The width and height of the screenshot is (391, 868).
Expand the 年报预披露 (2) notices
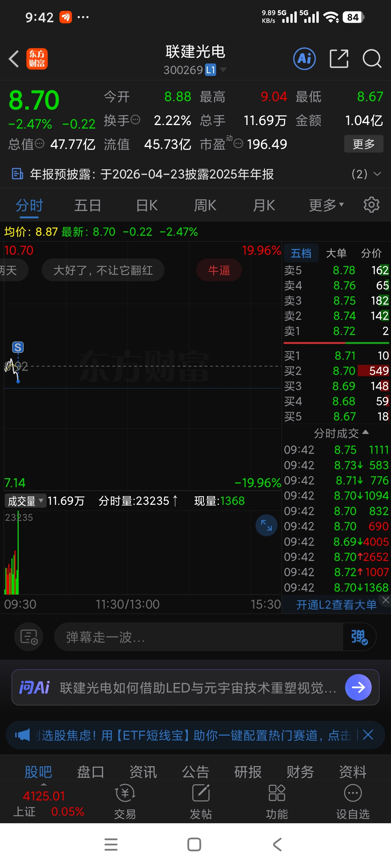(x=366, y=174)
